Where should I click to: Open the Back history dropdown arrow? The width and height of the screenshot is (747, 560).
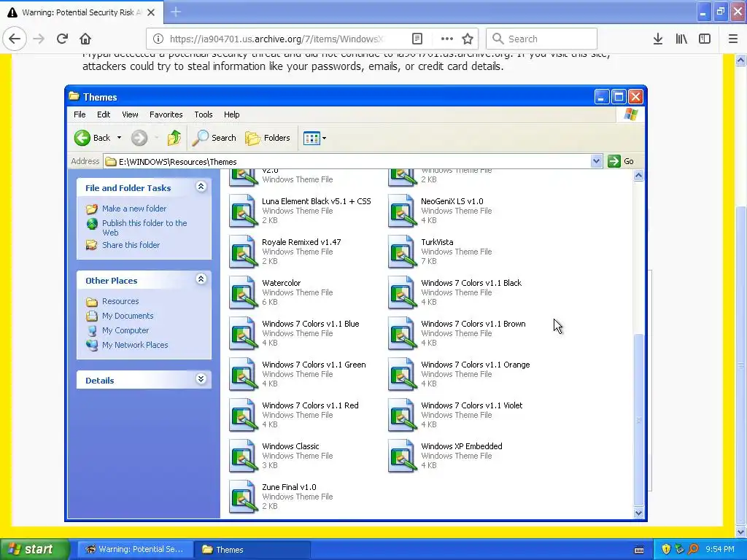[119, 138]
